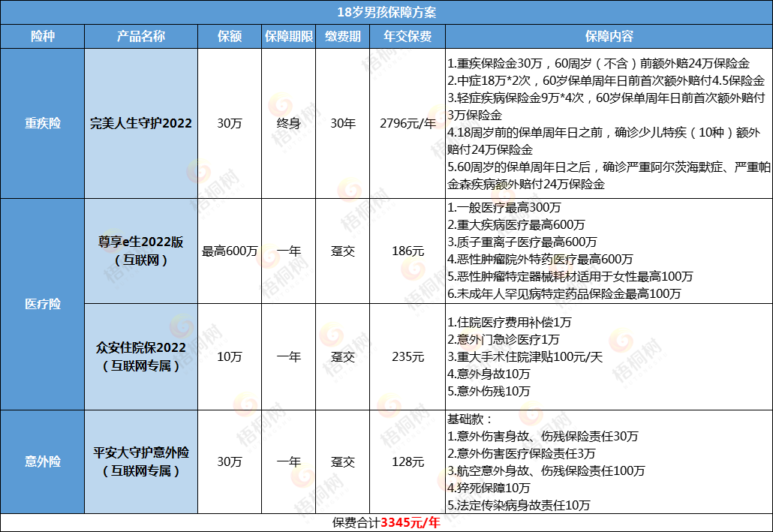Click the total '3345元/年' in red
This screenshot has width=773, height=532.
point(411,523)
